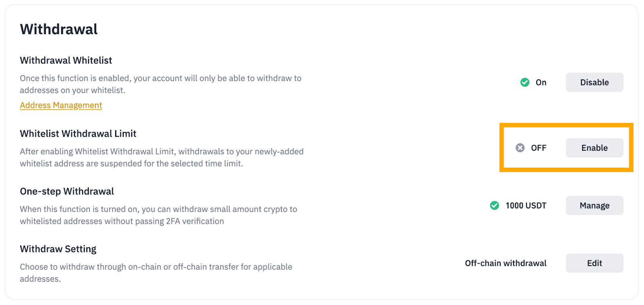The width and height of the screenshot is (644, 305).
Task: Select the Whitelist Withdrawal Limit title
Action: pyautogui.click(x=78, y=133)
